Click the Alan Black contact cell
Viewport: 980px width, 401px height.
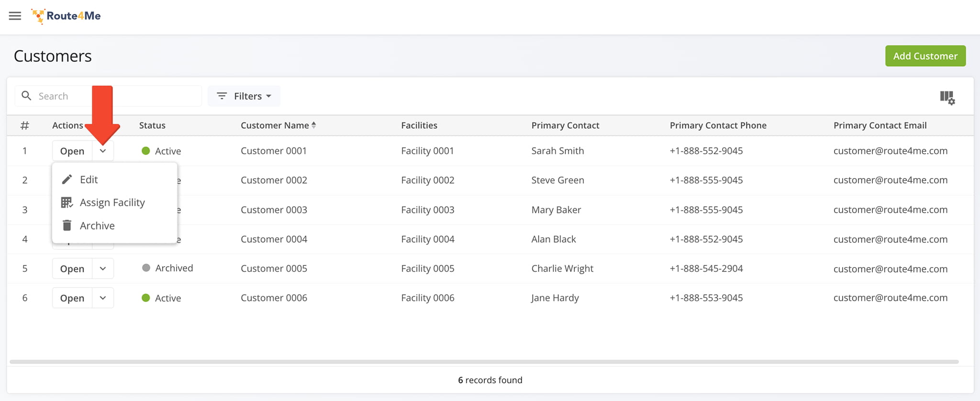pos(554,239)
